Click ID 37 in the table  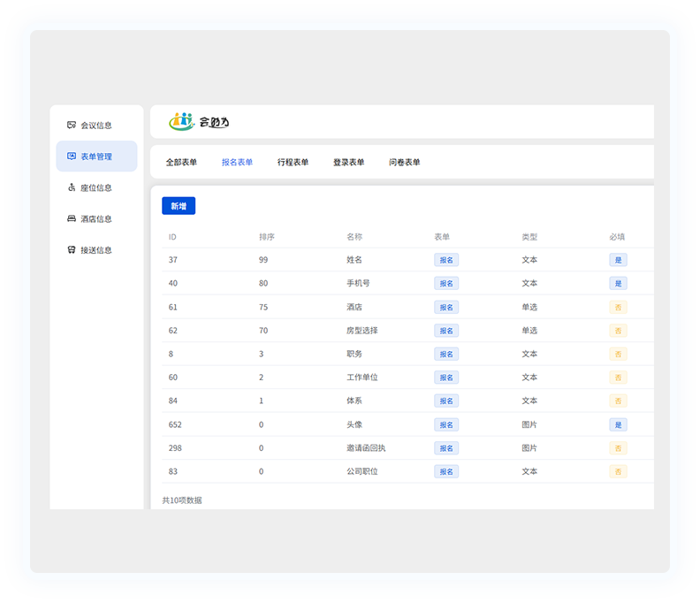(172, 260)
